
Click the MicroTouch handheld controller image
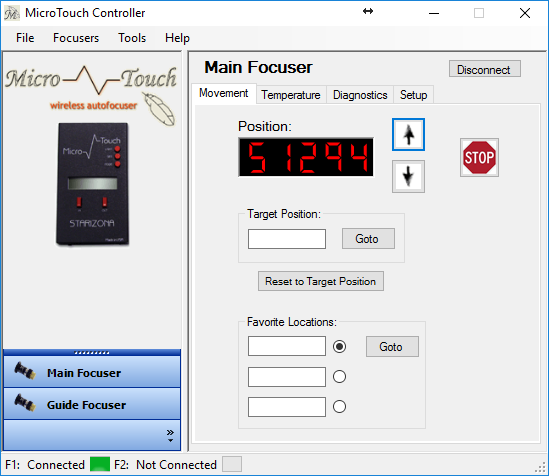(93, 184)
